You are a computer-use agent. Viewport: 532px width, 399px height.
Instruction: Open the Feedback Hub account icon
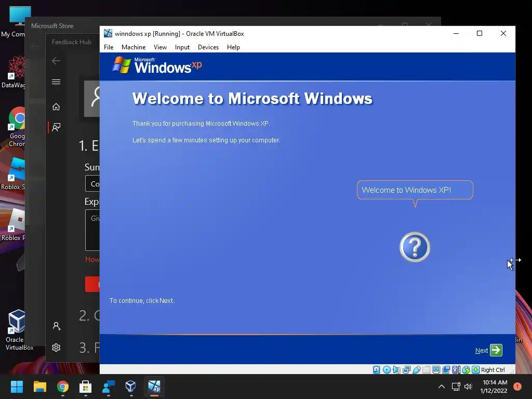click(x=56, y=326)
